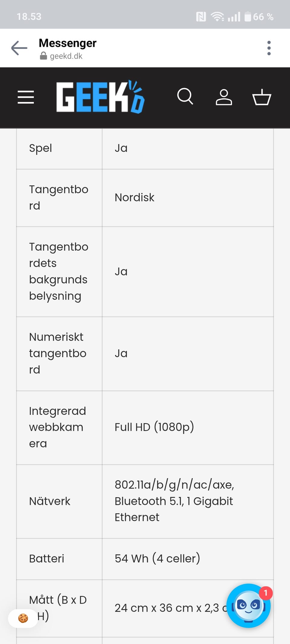Tap the back arrow in browser header
Image resolution: width=290 pixels, height=644 pixels.
[x=19, y=48]
